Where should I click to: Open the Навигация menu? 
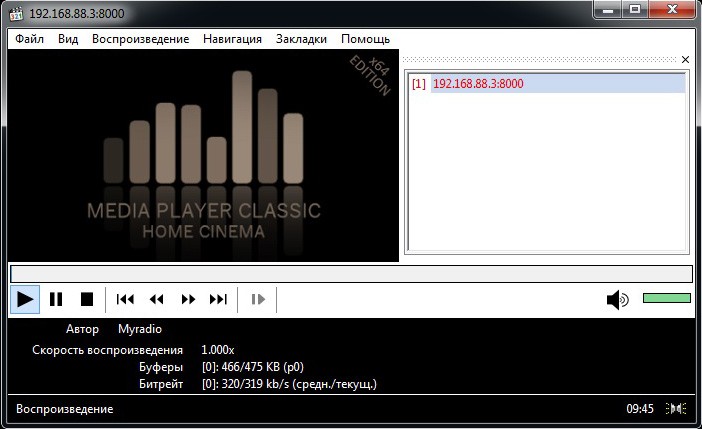[232, 39]
